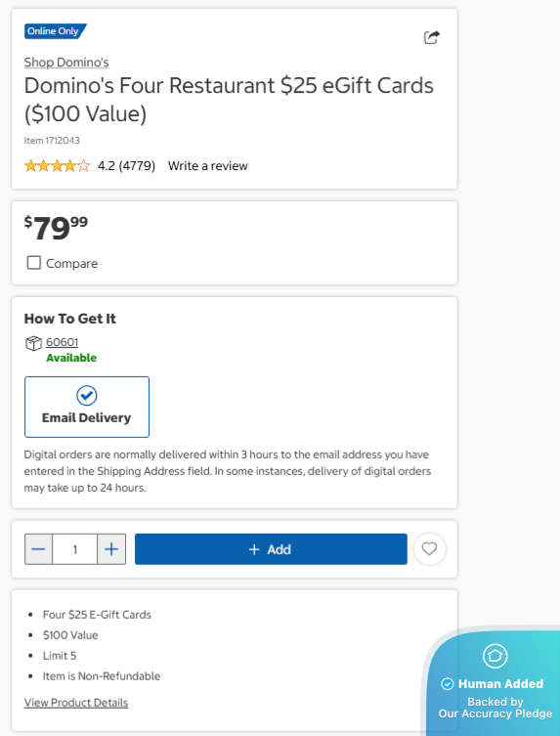Open Write a review

point(208,166)
